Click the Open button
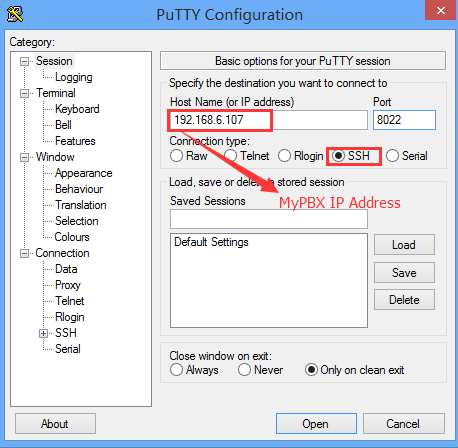 (x=316, y=424)
